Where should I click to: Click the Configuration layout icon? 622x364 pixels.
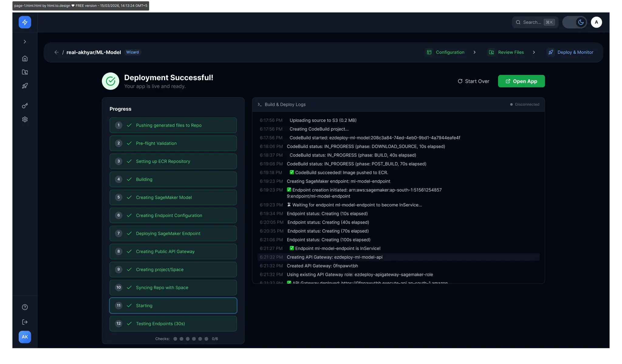pyautogui.click(x=429, y=52)
